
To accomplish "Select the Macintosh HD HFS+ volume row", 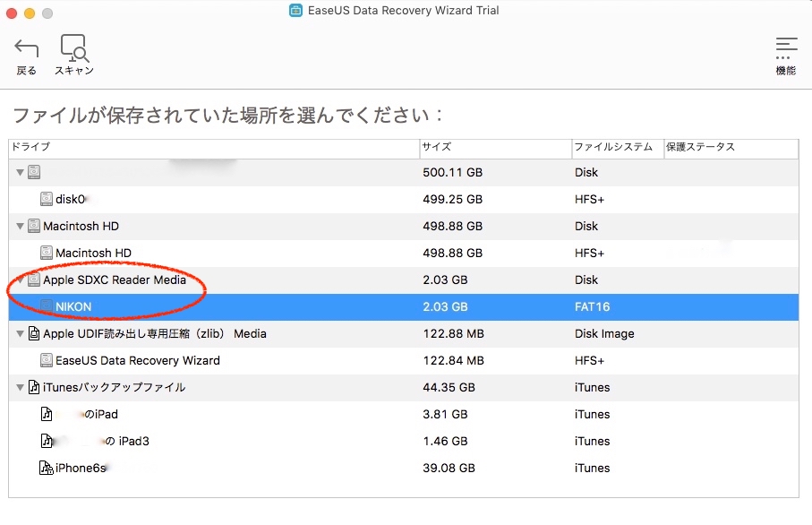I will coord(404,253).
